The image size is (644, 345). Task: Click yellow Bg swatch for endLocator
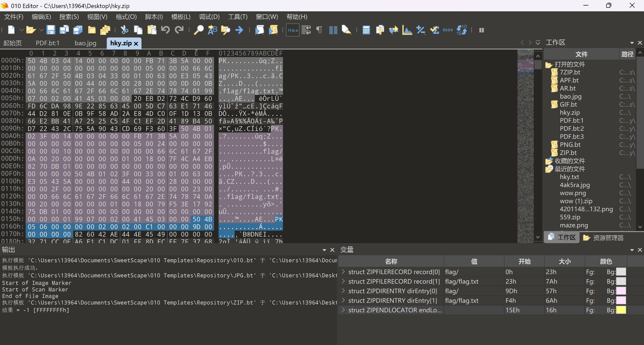(x=621, y=310)
